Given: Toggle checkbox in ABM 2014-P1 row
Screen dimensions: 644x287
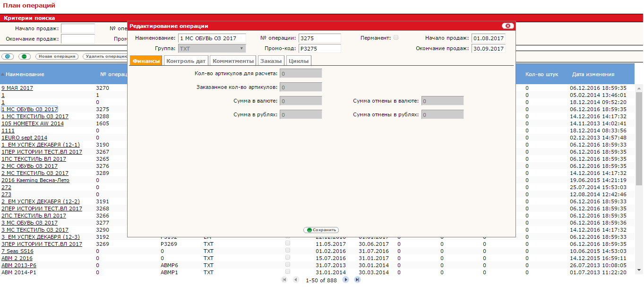Looking at the screenshot, I should pyautogui.click(x=288, y=272).
